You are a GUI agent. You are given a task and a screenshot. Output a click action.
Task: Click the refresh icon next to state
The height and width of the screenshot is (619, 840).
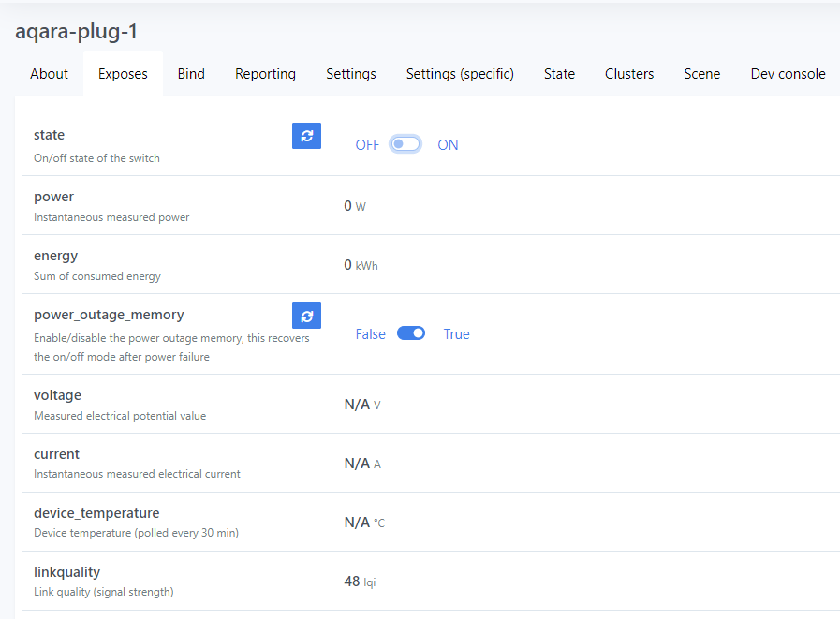coord(306,135)
